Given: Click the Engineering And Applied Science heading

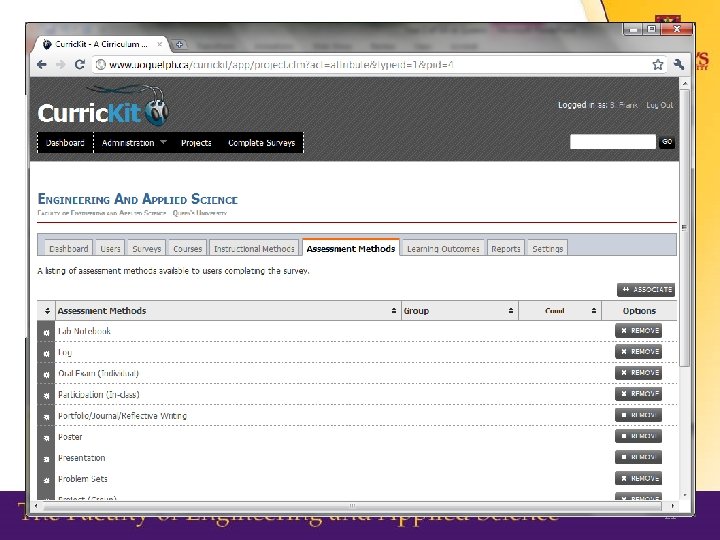Looking at the screenshot, I should coord(137,199).
